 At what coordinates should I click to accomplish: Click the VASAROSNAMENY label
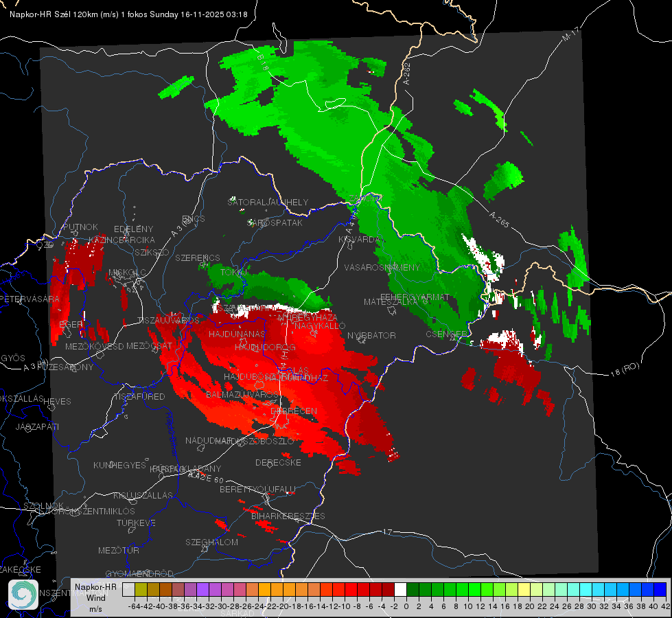click(382, 267)
